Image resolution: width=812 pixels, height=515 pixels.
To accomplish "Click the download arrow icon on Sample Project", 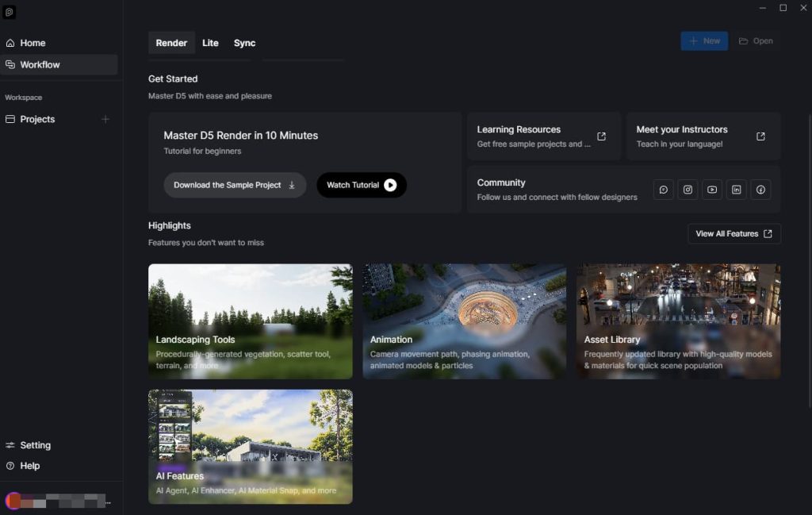I will (x=292, y=185).
